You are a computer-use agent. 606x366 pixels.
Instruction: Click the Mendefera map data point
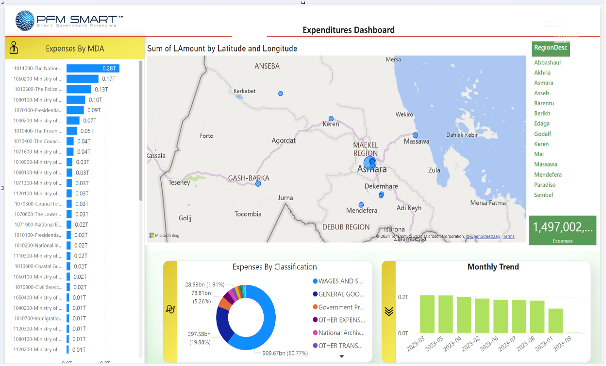pos(361,204)
